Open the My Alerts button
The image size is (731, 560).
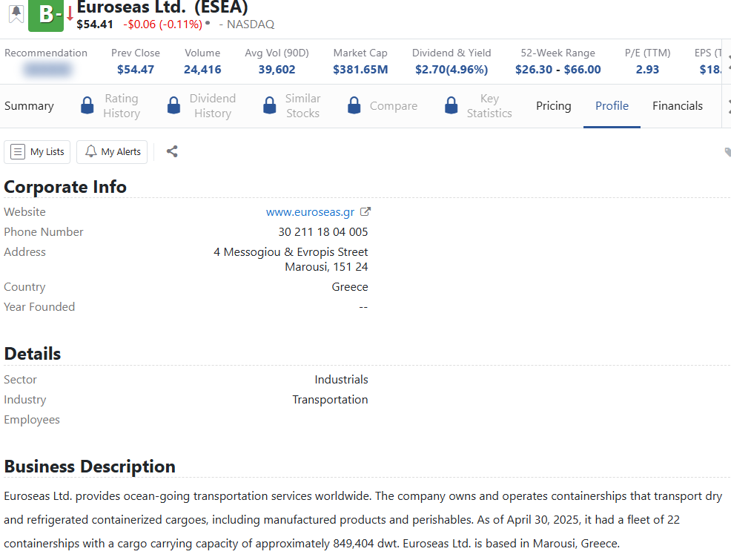(112, 151)
